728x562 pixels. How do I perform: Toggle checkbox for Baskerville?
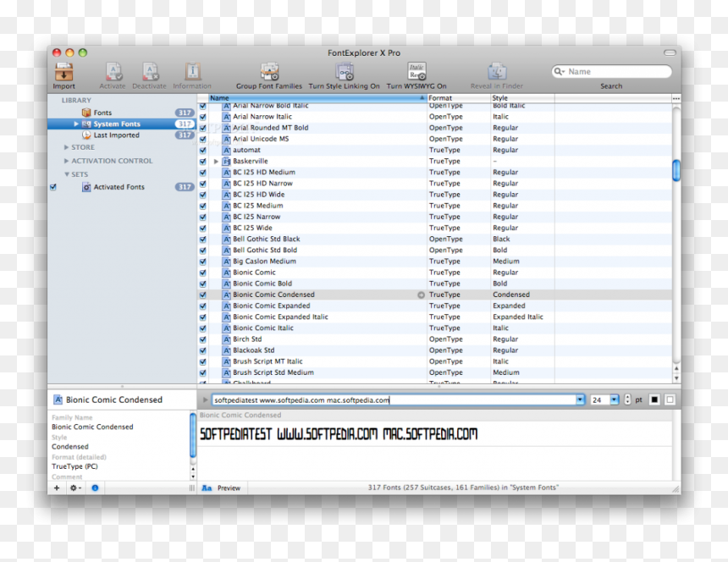pyautogui.click(x=203, y=162)
